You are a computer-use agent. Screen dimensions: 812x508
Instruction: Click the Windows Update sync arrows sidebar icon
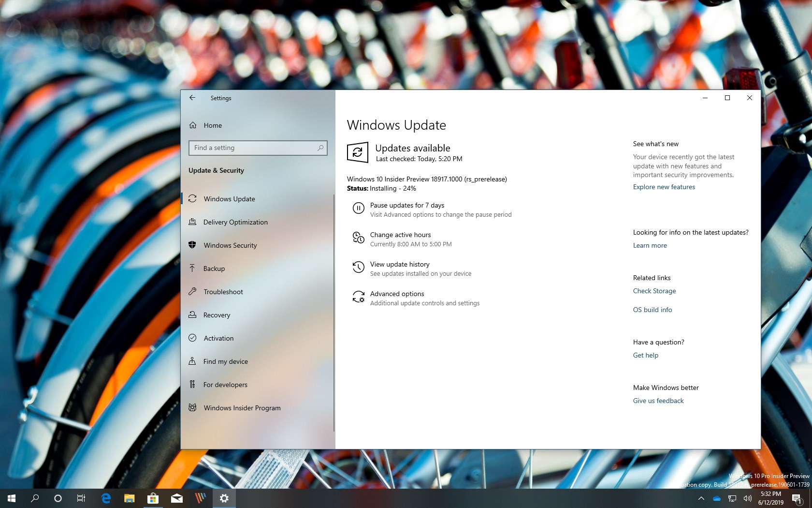tap(192, 198)
